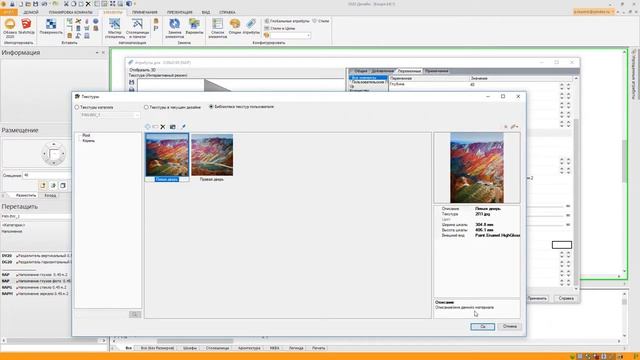Open Атрибуты ribbon icon
This screenshot has width=640, height=360.
pyautogui.click(x=251, y=27)
